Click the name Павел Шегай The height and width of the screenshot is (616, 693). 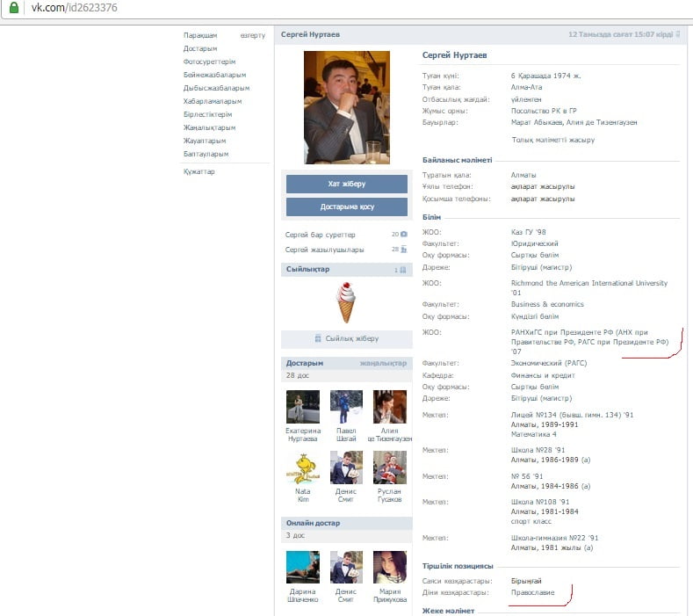[x=346, y=435]
